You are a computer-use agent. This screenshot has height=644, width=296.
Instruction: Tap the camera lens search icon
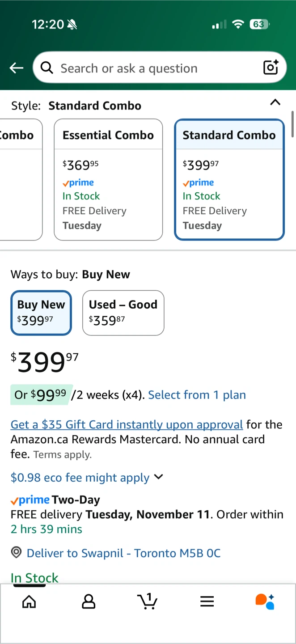(271, 68)
